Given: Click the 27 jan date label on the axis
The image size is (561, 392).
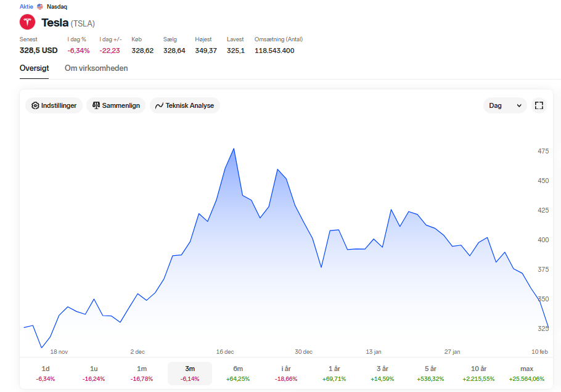Looking at the screenshot, I should pos(452,351).
